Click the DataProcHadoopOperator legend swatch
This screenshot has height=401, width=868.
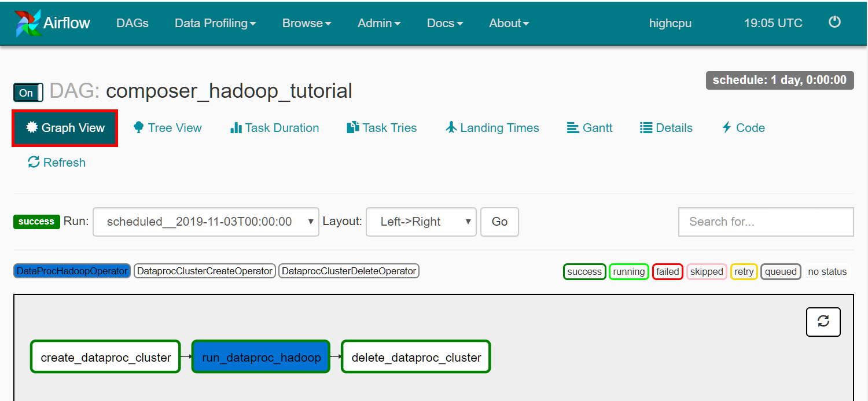tap(72, 271)
